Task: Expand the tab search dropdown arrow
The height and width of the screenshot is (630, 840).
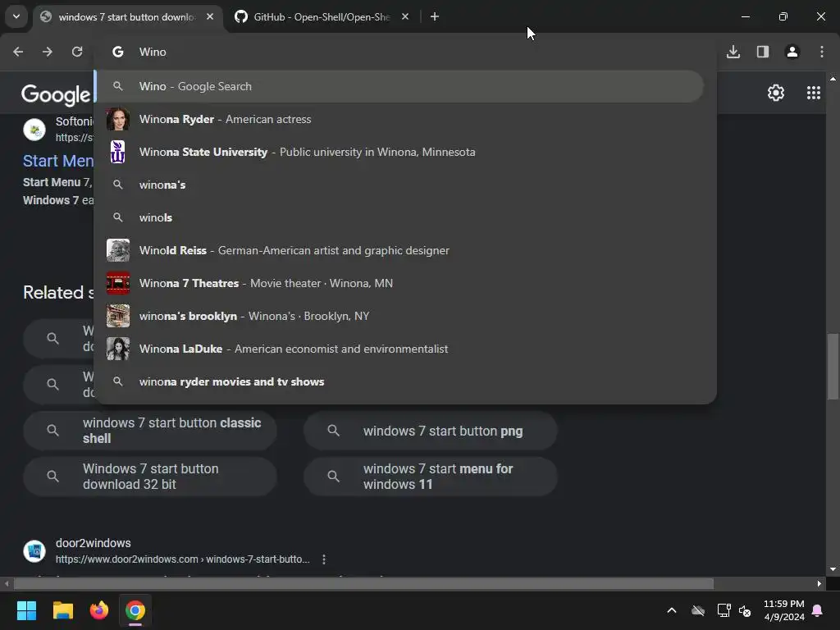Action: pyautogui.click(x=16, y=16)
